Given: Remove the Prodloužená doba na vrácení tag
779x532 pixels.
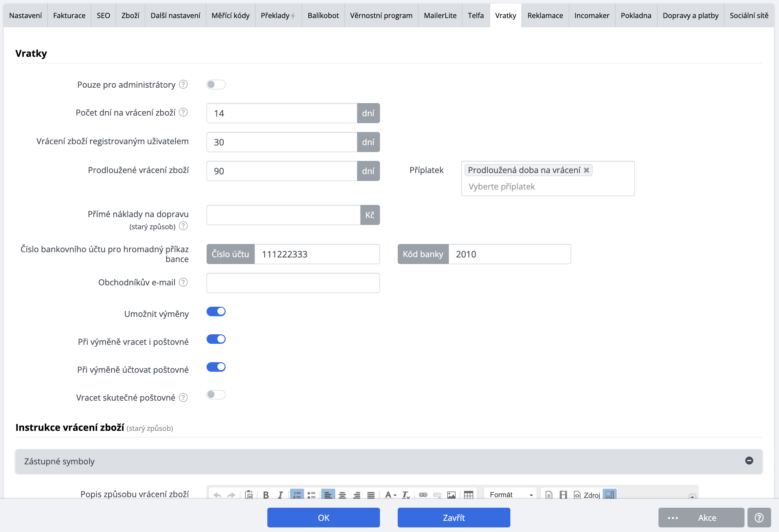Looking at the screenshot, I should tap(586, 170).
